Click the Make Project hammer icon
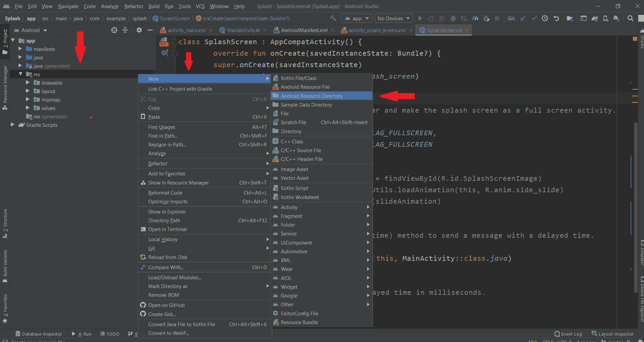The height and width of the screenshot is (342, 644). [x=333, y=18]
